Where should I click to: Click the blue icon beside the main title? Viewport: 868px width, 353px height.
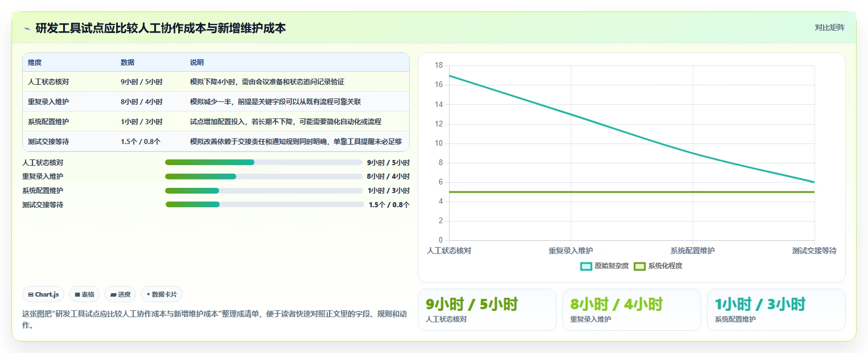27,28
